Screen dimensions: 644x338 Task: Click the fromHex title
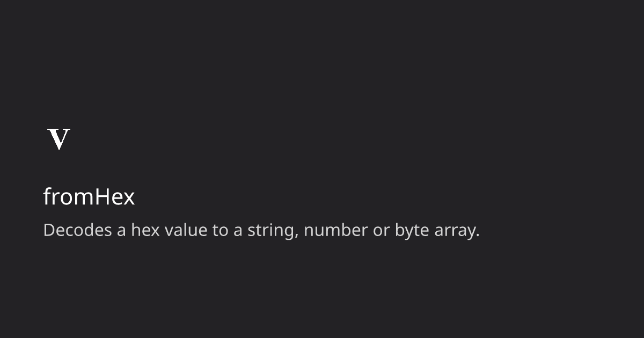tap(89, 197)
